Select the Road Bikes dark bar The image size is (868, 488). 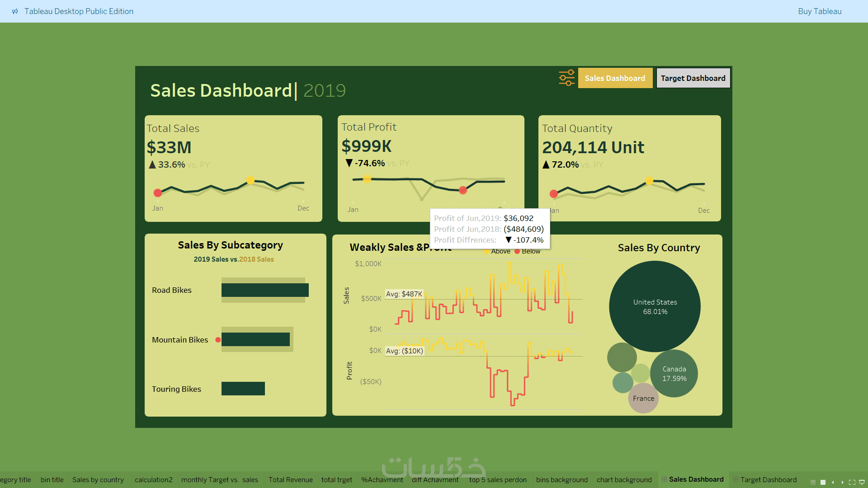click(x=265, y=290)
